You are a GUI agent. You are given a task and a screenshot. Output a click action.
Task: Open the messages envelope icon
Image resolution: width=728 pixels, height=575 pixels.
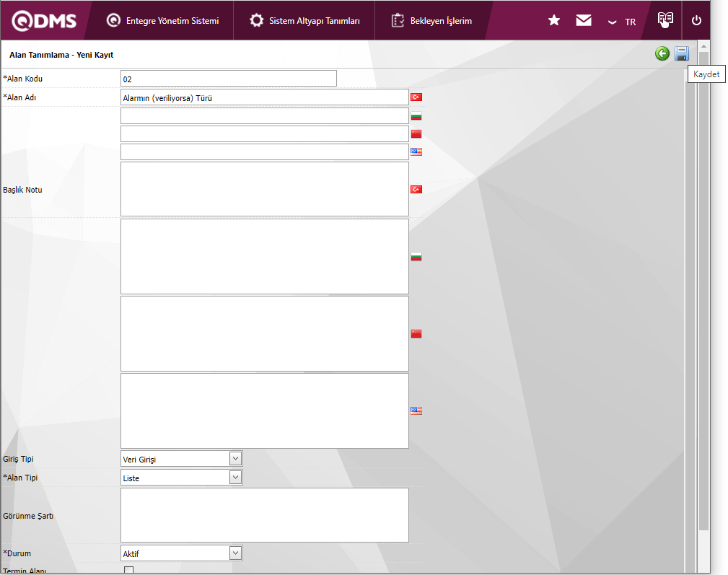pos(584,20)
